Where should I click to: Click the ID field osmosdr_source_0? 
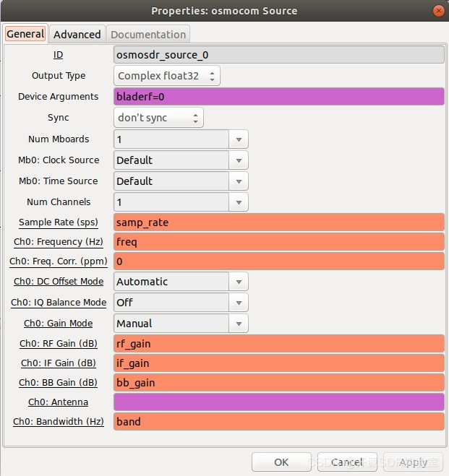pos(279,55)
